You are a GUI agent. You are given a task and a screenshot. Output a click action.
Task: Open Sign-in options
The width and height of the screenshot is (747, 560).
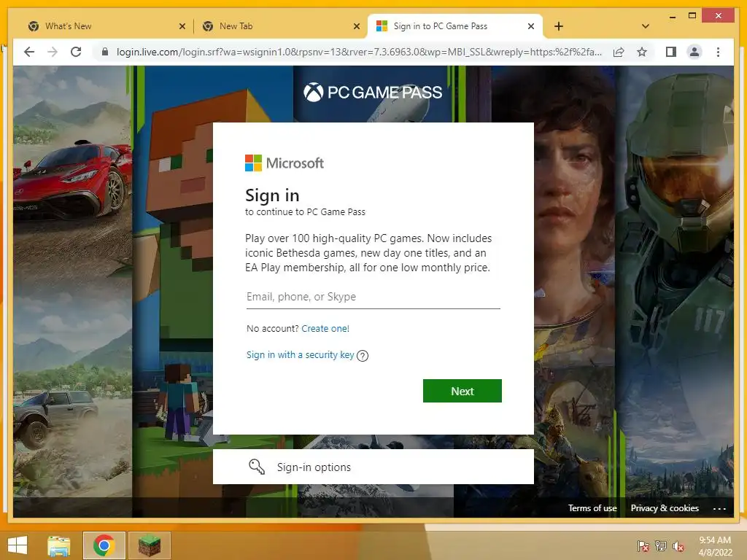[x=373, y=467]
